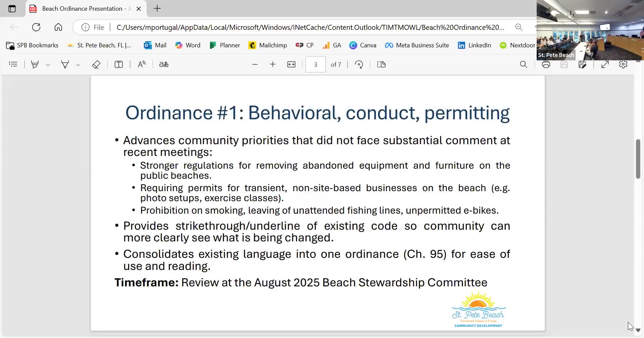The image size is (644, 338).
Task: Click the 'of 7' page count text
Action: pos(336,65)
